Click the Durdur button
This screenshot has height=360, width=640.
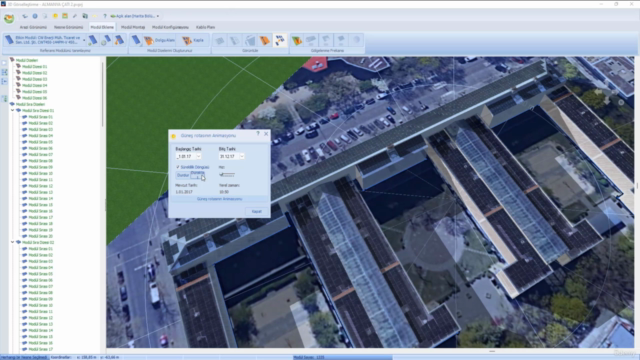point(183,175)
